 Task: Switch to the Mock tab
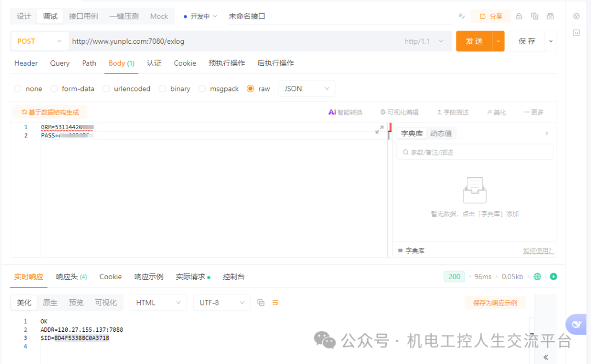[x=159, y=16]
